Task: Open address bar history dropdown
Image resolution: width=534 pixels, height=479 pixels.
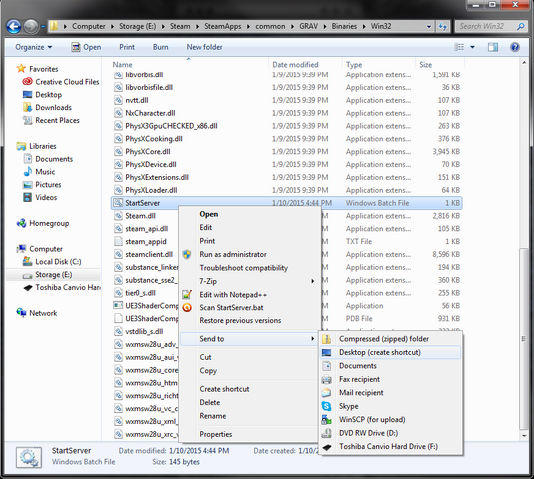Action: point(428,27)
